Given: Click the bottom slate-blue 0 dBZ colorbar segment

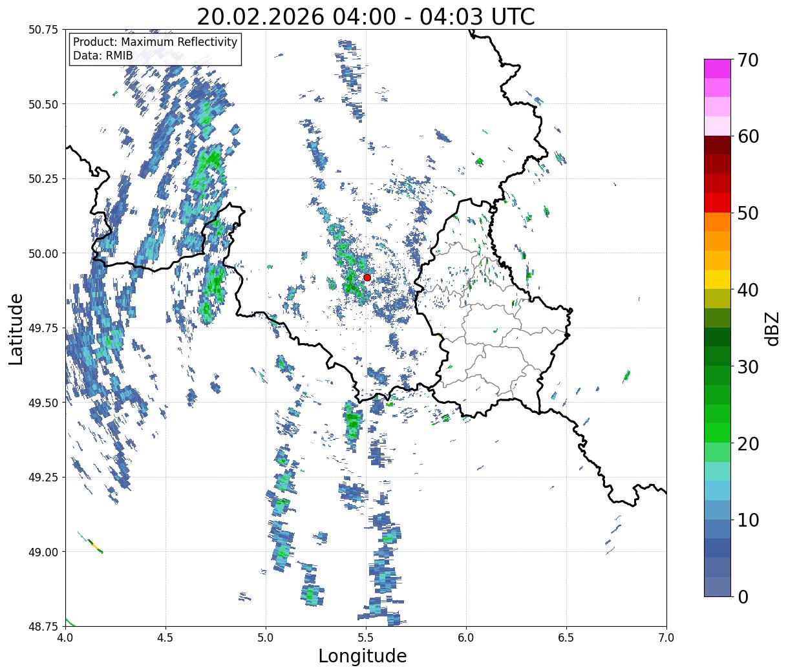Looking at the screenshot, I should point(717,586).
